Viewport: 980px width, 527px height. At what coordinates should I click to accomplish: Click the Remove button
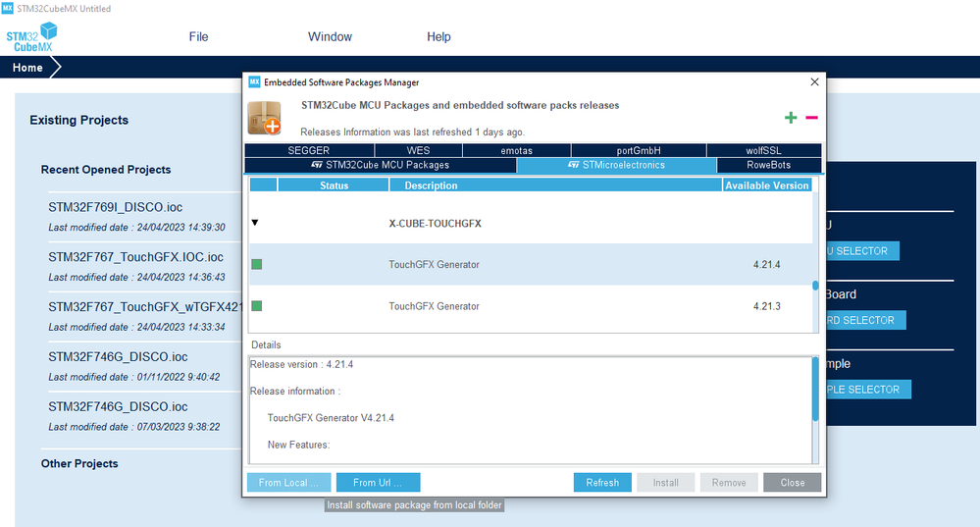(x=729, y=483)
